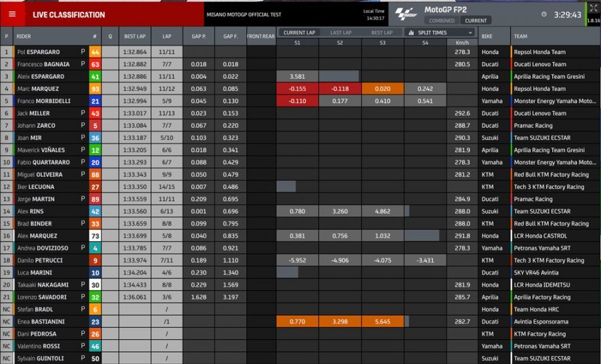Click the Misano MotoGP Official Test label

pyautogui.click(x=244, y=15)
